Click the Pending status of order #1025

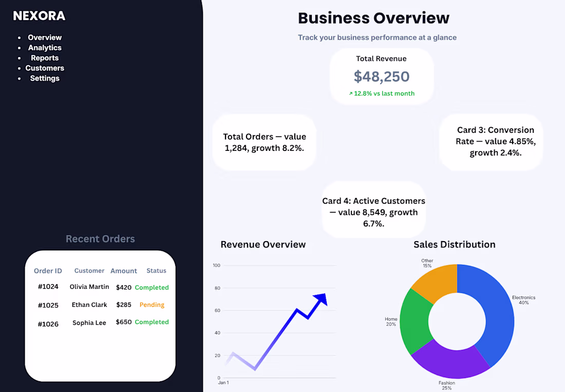[152, 305]
